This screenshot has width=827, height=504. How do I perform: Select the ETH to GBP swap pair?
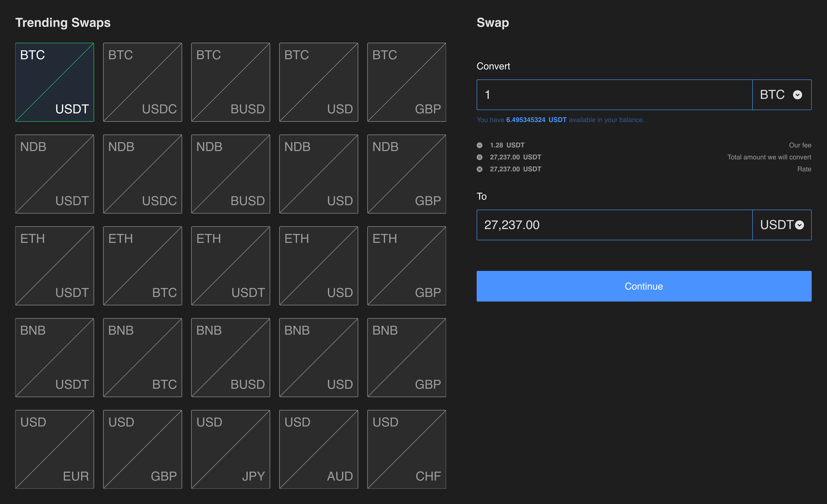[x=406, y=266]
